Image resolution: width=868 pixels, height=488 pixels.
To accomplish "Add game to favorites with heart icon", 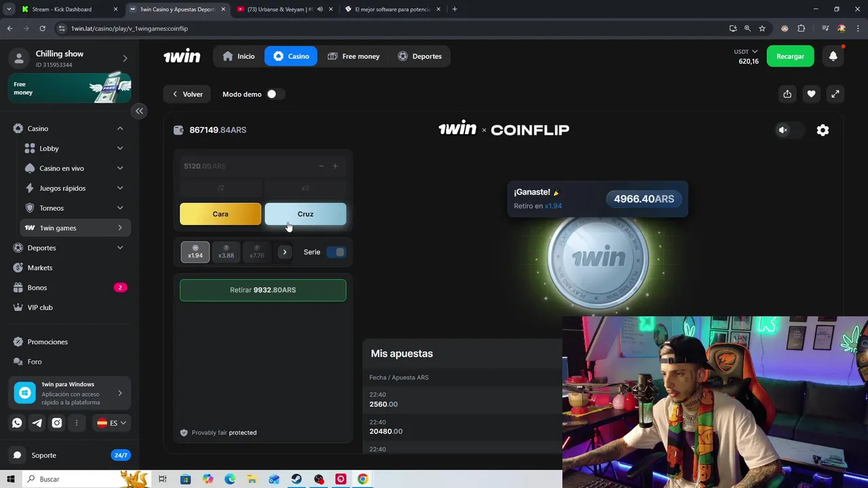I will pos(811,94).
